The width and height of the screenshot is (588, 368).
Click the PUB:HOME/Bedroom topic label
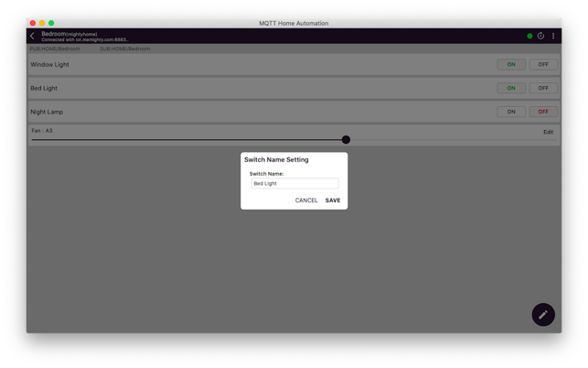pyautogui.click(x=55, y=49)
